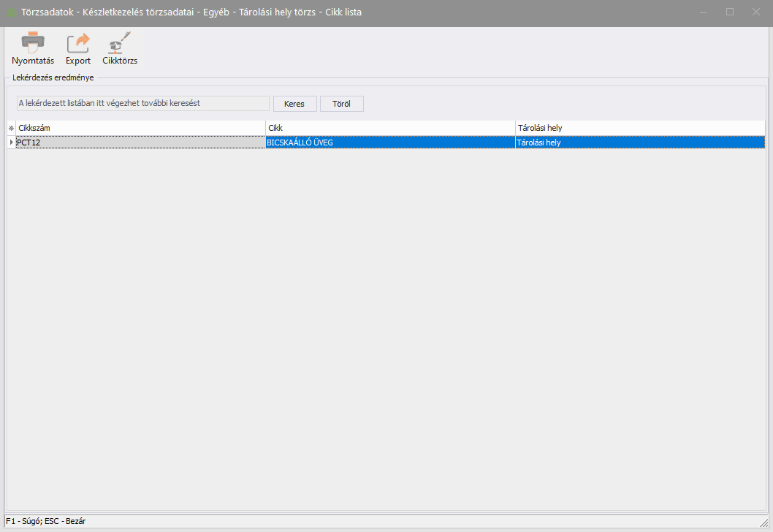This screenshot has height=532, width=773.
Task: Click the Tárolási hely cell in first row
Action: (639, 142)
